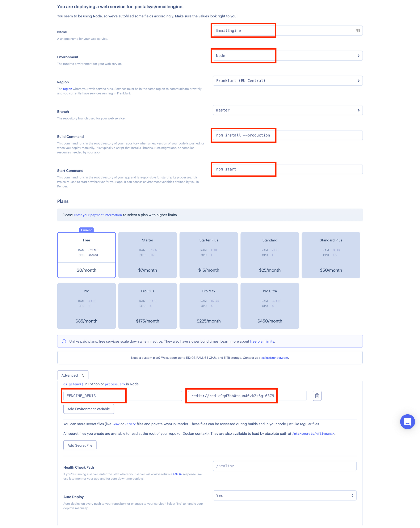Click the Add Secret File button
The image size is (420, 528).
tap(80, 445)
